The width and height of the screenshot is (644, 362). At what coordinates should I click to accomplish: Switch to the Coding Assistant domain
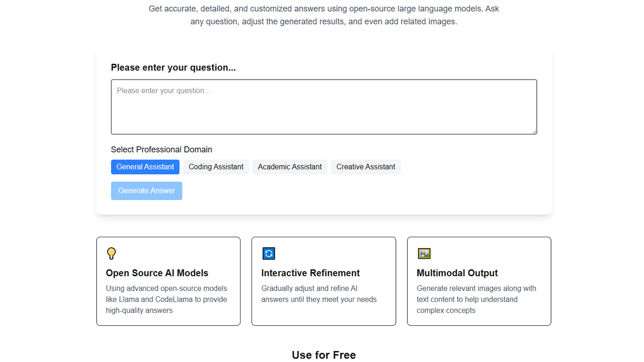click(x=216, y=167)
